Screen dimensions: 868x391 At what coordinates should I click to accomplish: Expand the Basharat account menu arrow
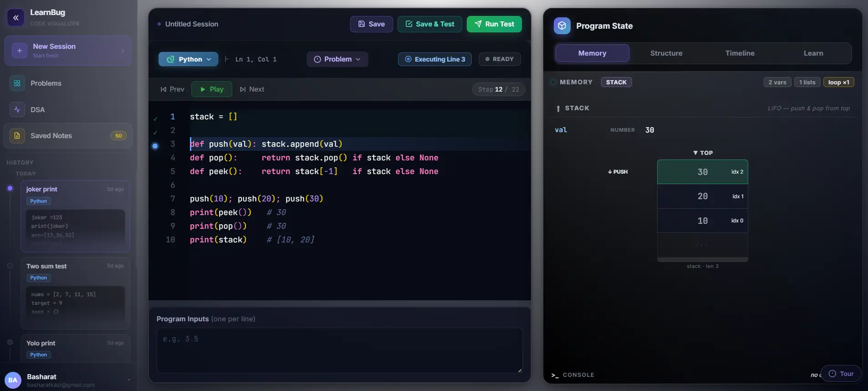[129, 380]
